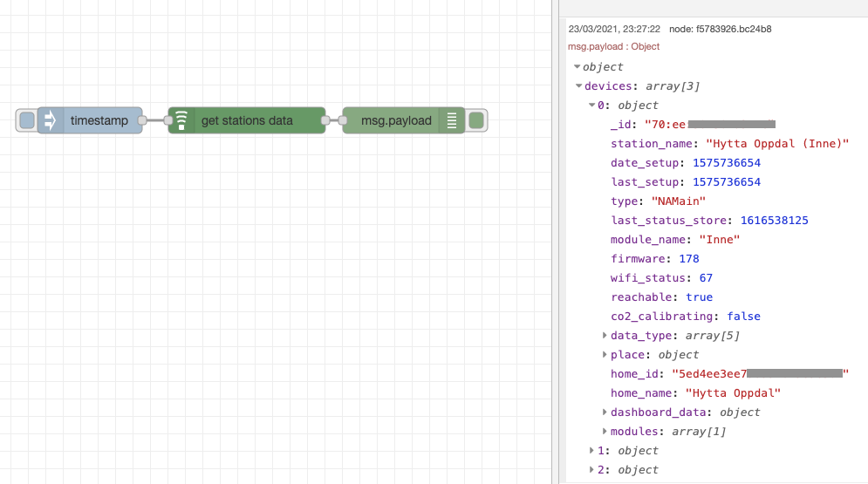Viewport: 868px width, 484px height.
Task: Click the msg.payload : Object header label
Action: (x=613, y=46)
